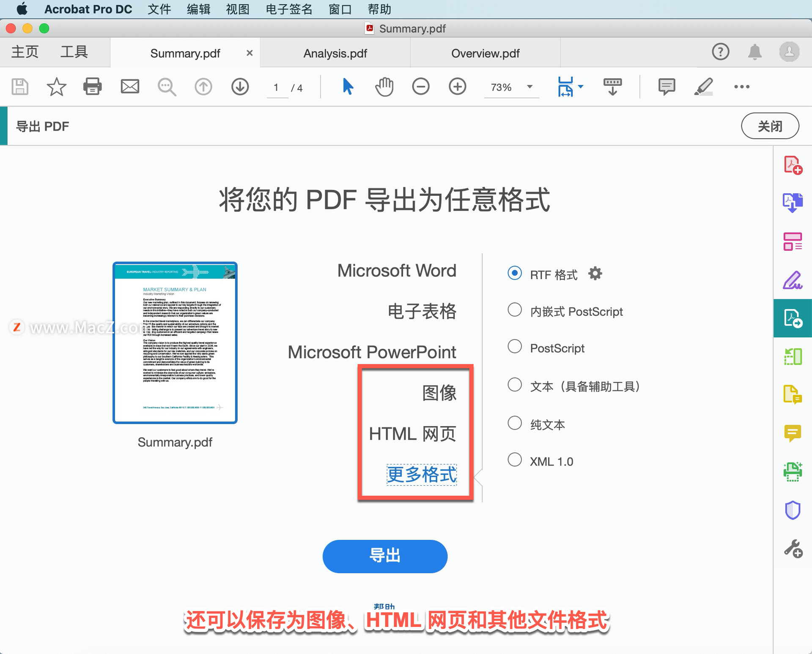The height and width of the screenshot is (654, 812).
Task: Activate the selection arrow tool
Action: point(348,87)
